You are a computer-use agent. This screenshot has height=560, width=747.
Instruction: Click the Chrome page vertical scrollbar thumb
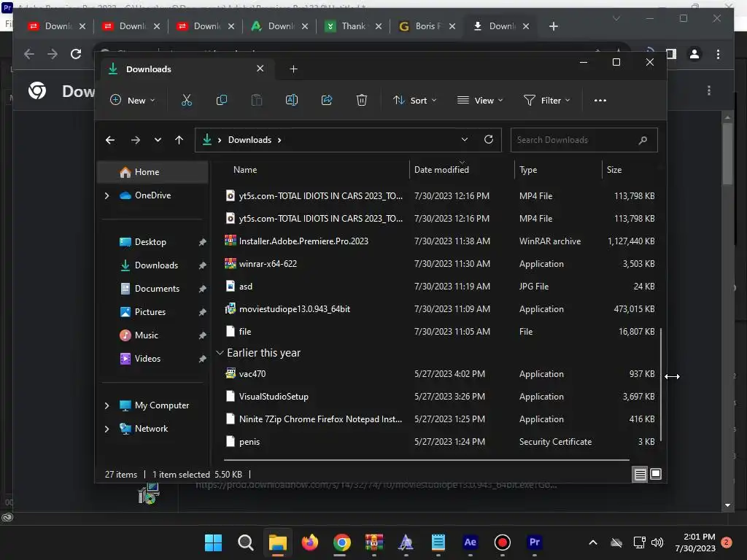click(727, 153)
